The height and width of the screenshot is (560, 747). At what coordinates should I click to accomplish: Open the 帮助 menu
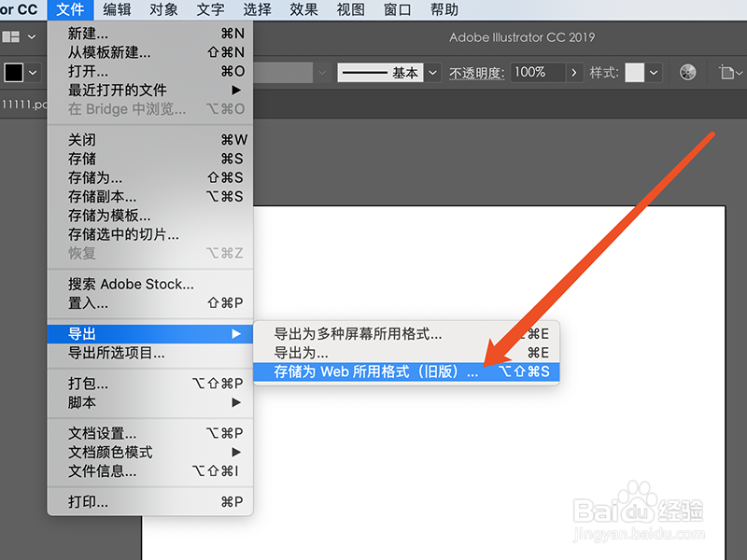444,9
